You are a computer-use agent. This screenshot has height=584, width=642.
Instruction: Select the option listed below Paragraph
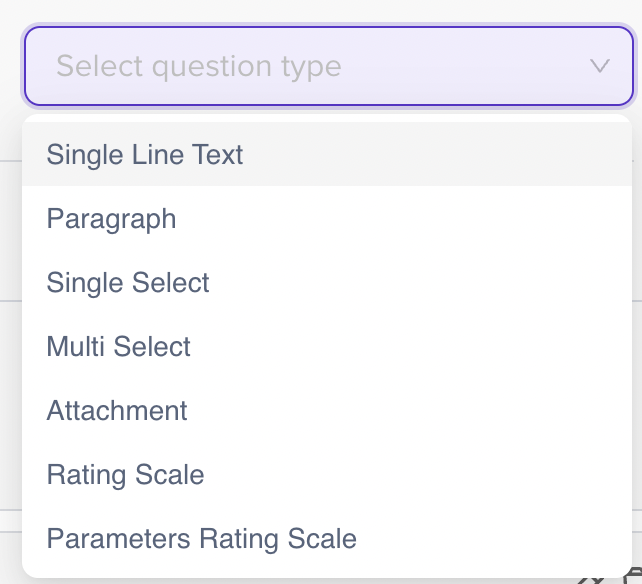tap(128, 283)
